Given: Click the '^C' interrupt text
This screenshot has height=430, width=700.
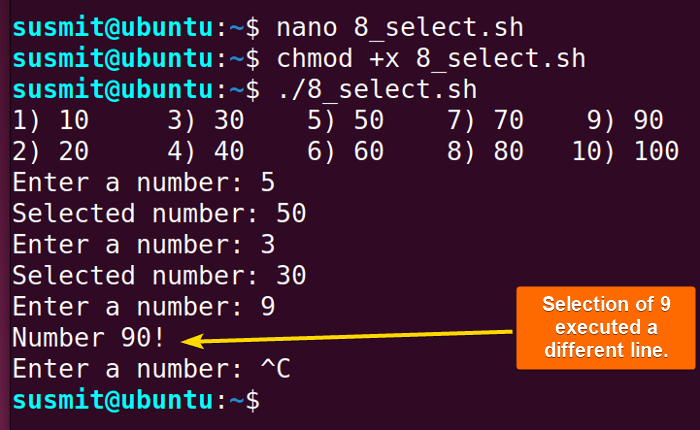Looking at the screenshot, I should coord(275,369).
